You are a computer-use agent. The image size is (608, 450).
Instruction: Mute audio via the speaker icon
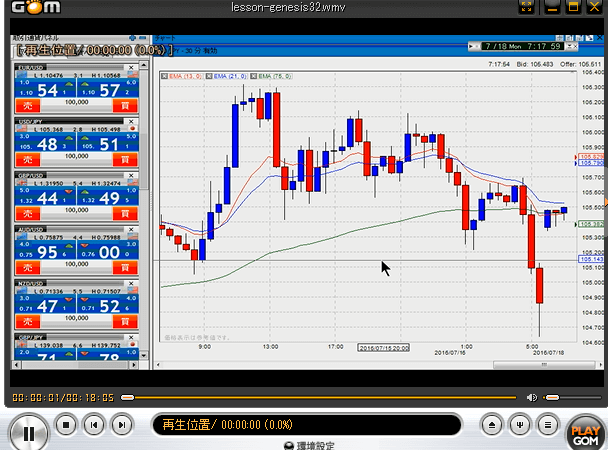532,397
